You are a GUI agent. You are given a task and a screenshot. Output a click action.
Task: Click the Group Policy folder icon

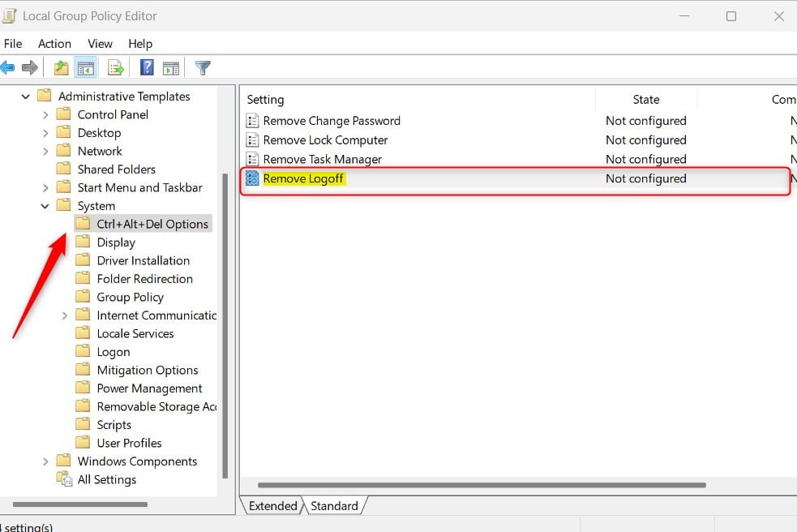[83, 297]
